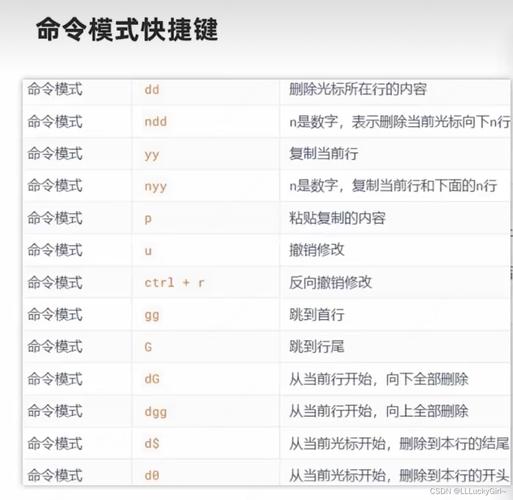Select description '删除到本行的开头'
513x500 pixels.
(454, 476)
